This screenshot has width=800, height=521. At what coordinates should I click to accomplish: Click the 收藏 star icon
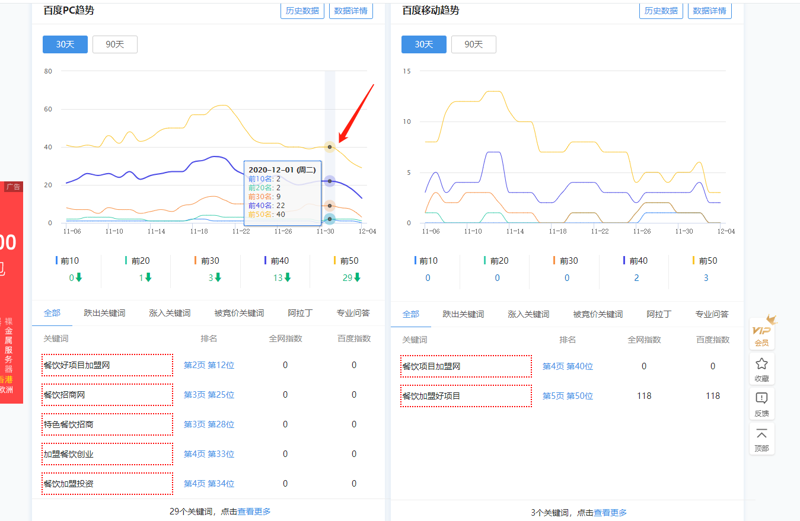point(762,369)
